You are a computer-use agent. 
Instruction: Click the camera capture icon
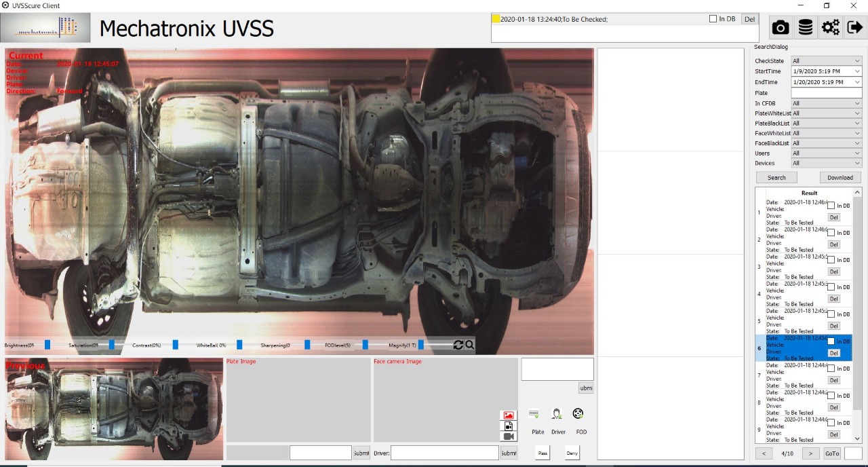pyautogui.click(x=781, y=27)
